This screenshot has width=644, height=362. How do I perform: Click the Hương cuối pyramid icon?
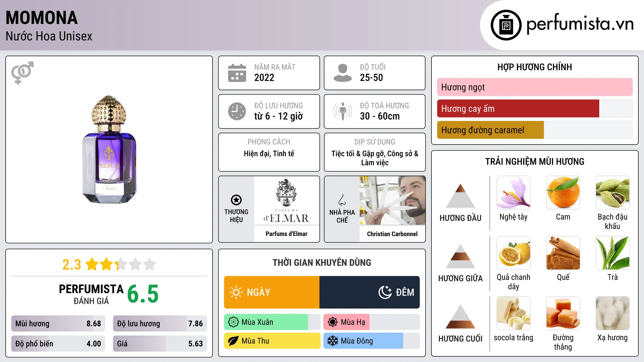460,316
